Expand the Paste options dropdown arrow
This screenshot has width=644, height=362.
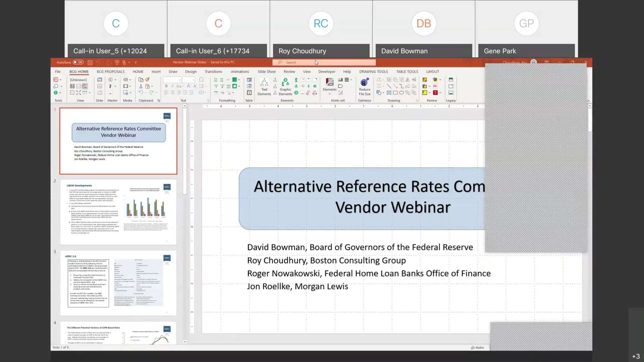coord(152,86)
